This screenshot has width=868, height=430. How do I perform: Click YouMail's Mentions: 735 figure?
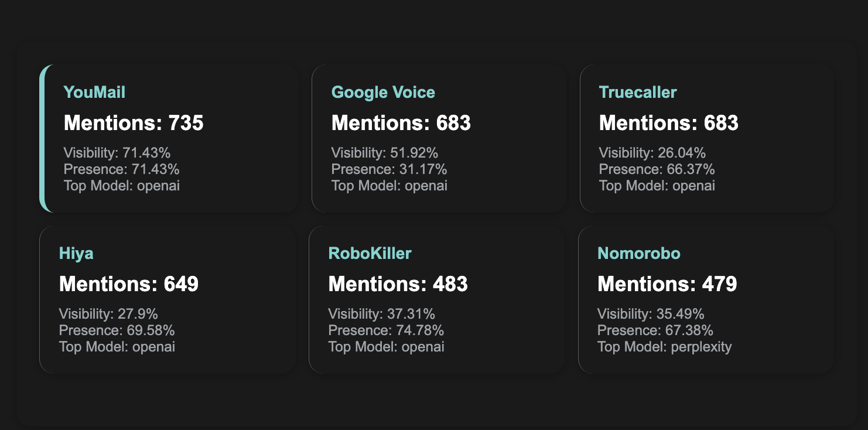point(134,123)
